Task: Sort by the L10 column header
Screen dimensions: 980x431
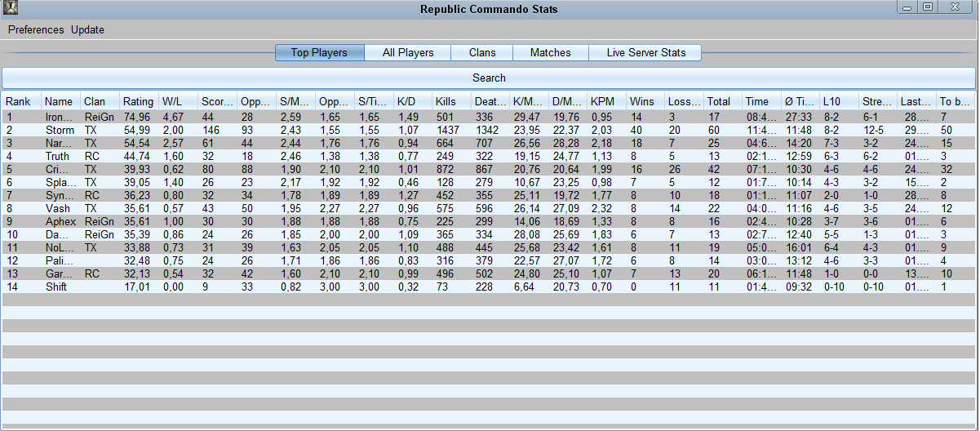Action: (x=840, y=101)
